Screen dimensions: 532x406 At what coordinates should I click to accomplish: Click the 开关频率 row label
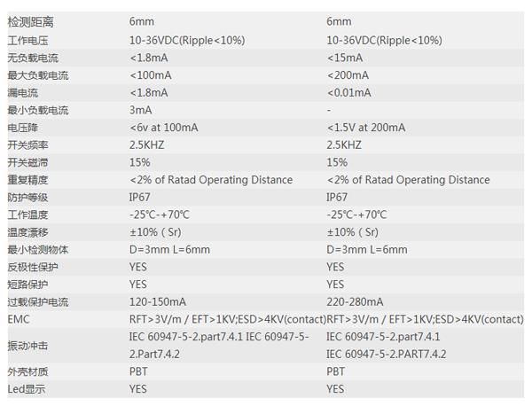27,145
